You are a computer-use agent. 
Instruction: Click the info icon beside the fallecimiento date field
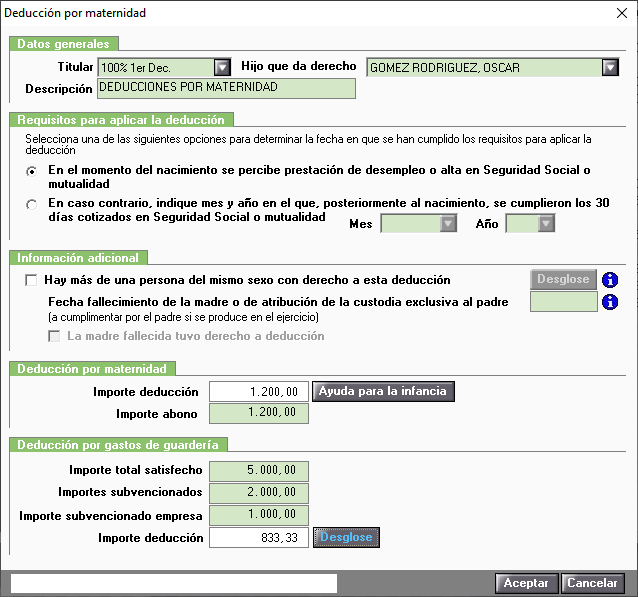coord(610,302)
